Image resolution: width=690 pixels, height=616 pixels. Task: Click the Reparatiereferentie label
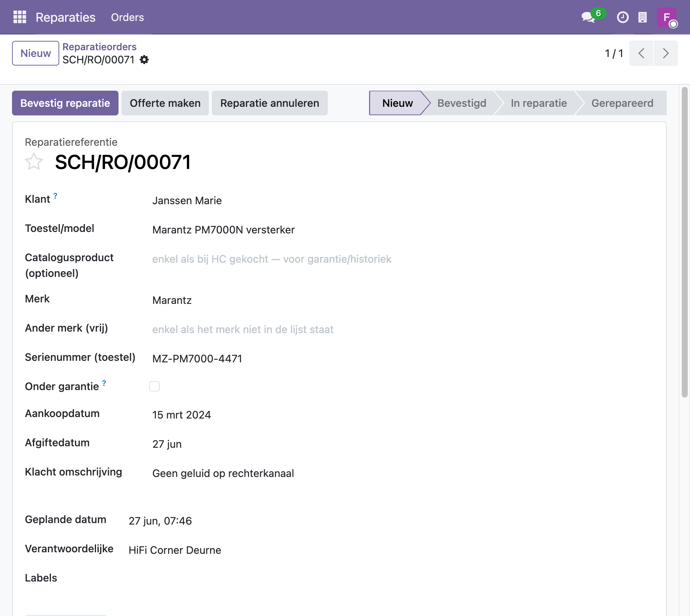[71, 142]
